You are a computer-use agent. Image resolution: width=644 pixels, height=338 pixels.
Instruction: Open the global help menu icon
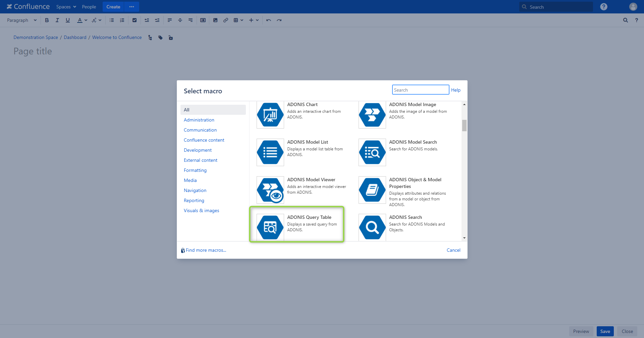604,7
